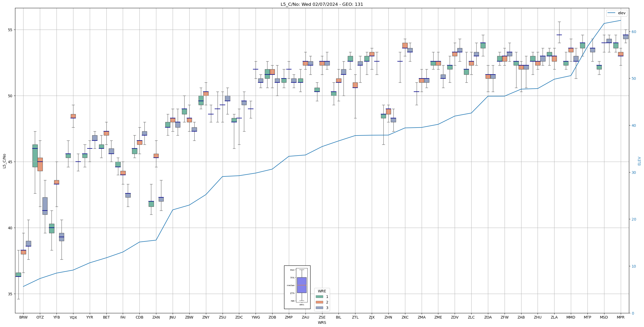Click the green ZAN box plot
Image resolution: width=644 pixels, height=327 pixels.
coord(151,204)
